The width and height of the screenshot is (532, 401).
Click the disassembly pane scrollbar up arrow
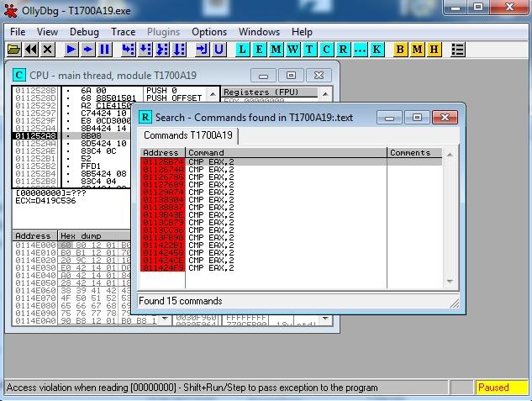pos(213,93)
